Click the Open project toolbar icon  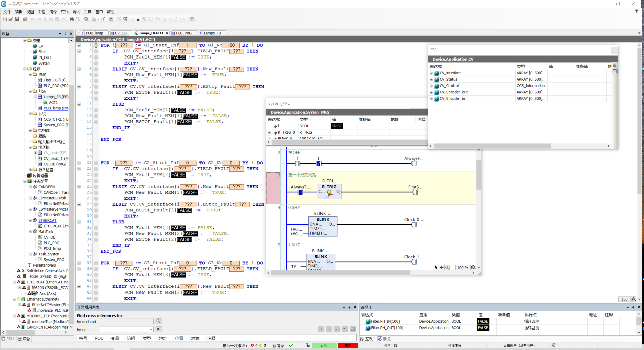pyautogui.click(x=10, y=19)
